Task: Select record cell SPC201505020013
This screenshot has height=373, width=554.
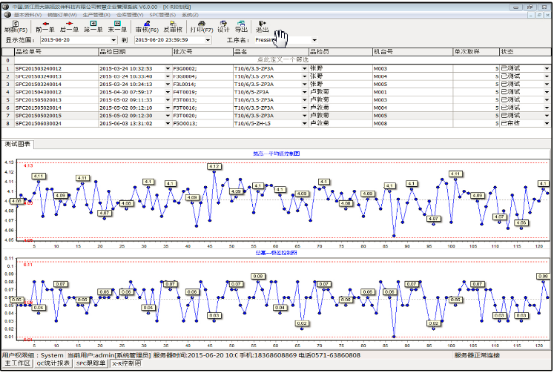Action: click(x=56, y=100)
